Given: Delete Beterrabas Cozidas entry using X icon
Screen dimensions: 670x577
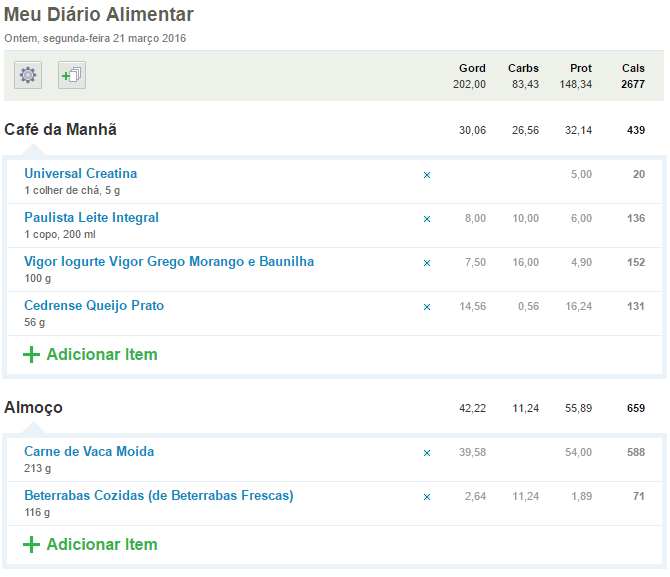Looking at the screenshot, I should pyautogui.click(x=426, y=497).
